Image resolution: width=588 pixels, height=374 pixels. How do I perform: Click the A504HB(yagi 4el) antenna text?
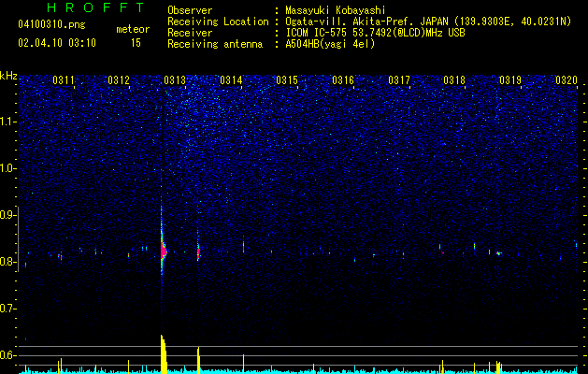(330, 44)
